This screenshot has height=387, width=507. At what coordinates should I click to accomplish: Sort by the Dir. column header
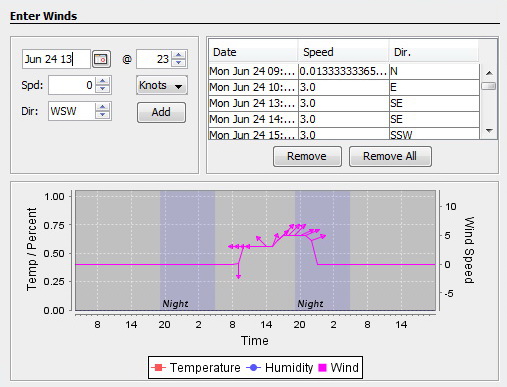pos(433,52)
